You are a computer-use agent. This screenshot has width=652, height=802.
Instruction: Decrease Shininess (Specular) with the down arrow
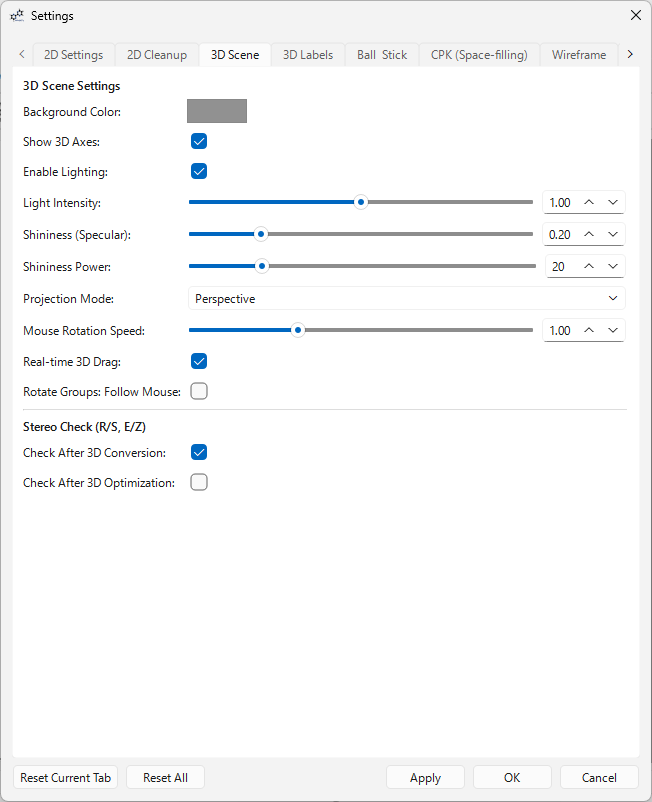pos(613,234)
